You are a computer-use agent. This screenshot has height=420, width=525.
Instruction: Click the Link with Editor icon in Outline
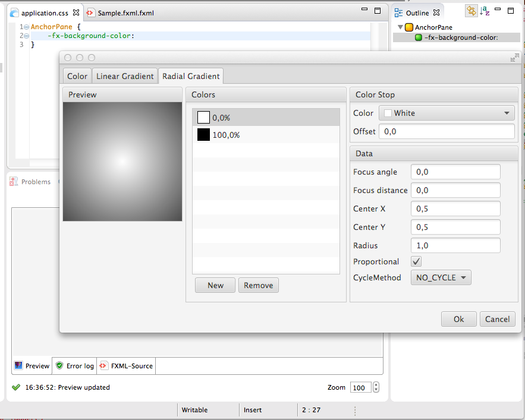(x=471, y=11)
